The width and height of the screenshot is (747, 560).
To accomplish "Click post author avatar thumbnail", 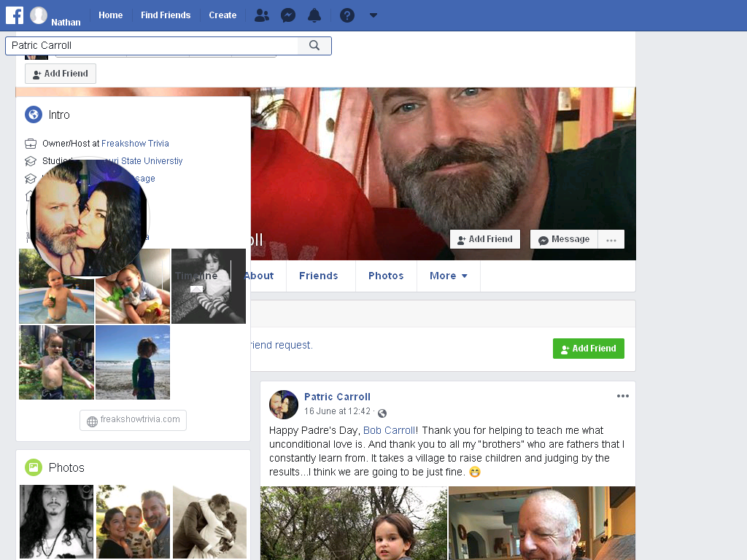I will (284, 405).
